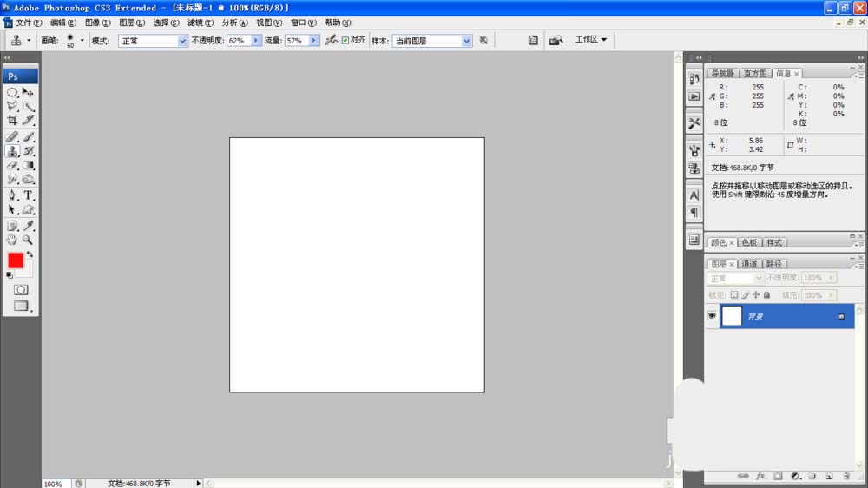Click the white background color swatch
Screen dimensions: 868x488
point(27,270)
